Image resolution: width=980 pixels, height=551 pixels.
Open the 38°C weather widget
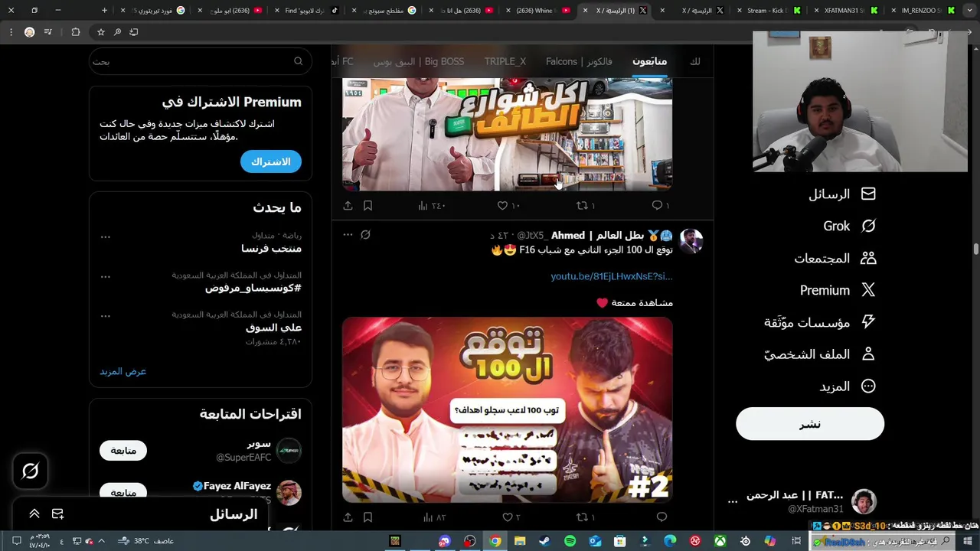[x=145, y=541]
